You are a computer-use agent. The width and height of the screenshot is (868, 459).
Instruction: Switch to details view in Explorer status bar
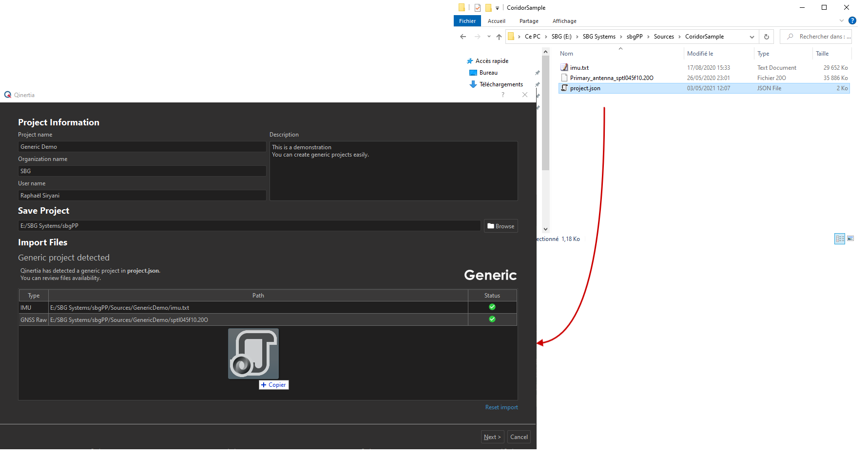point(840,239)
